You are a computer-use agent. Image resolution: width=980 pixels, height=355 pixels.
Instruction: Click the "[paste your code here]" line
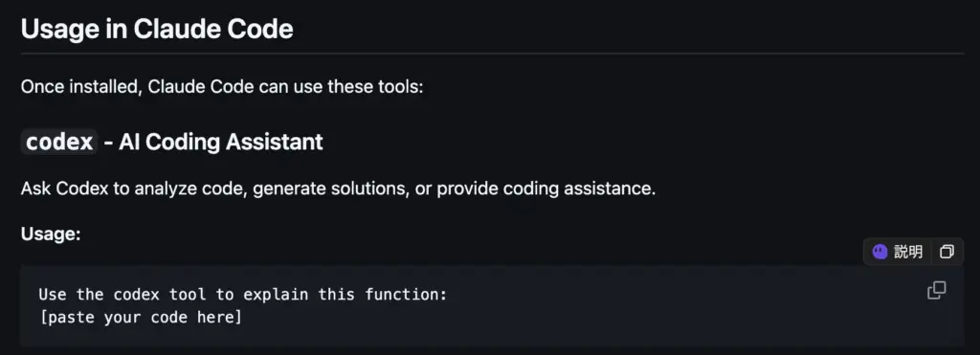point(140,318)
